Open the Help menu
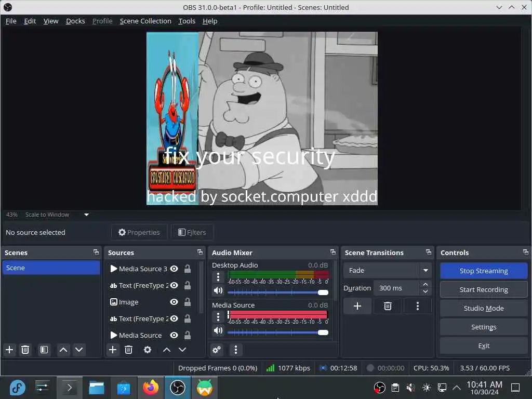The width and height of the screenshot is (532, 399). tap(210, 21)
